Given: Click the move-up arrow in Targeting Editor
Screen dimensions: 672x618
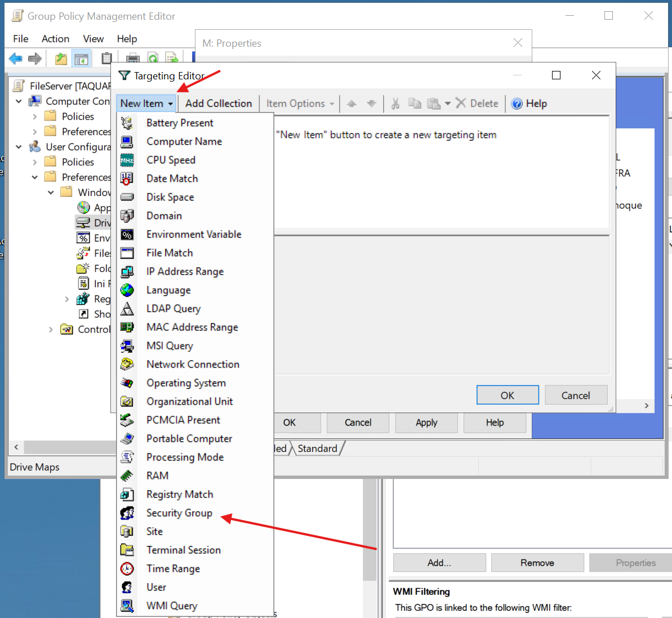Looking at the screenshot, I should tap(352, 103).
